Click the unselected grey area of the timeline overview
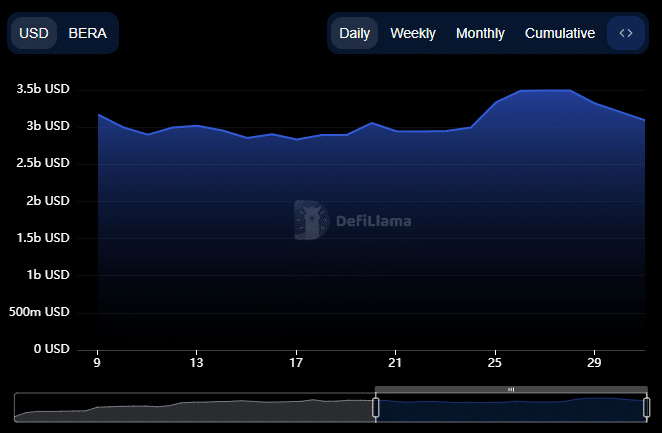 click(x=195, y=408)
